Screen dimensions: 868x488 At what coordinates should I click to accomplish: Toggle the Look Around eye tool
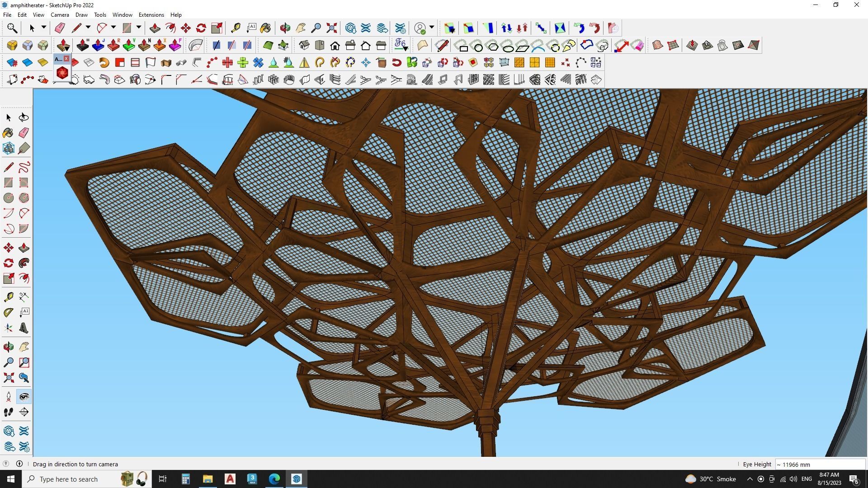[x=24, y=397]
